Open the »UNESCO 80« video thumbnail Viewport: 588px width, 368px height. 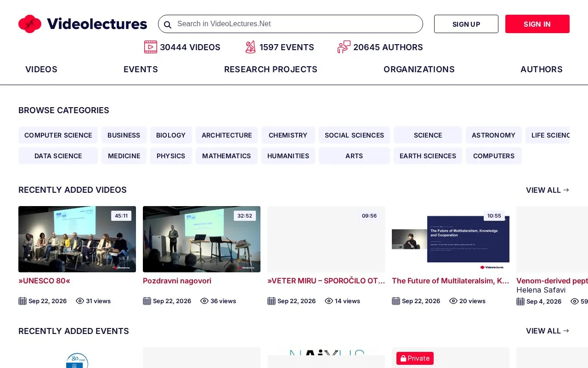pos(77,239)
